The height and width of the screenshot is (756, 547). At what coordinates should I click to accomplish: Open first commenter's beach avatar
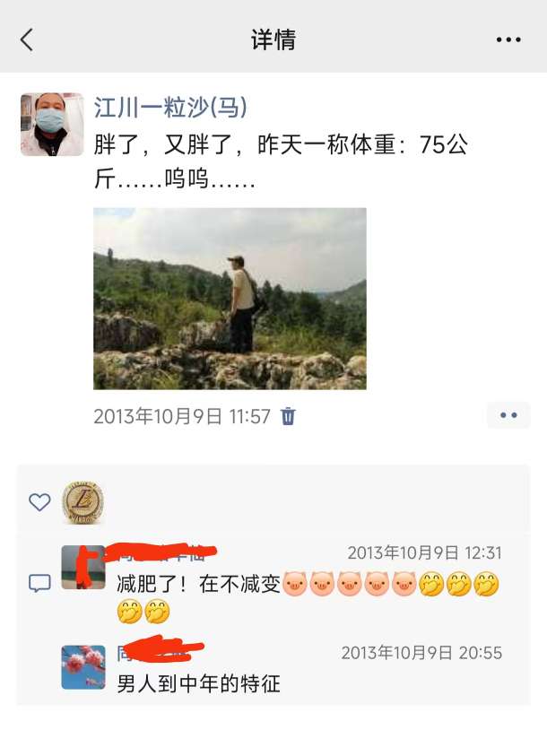(x=83, y=567)
